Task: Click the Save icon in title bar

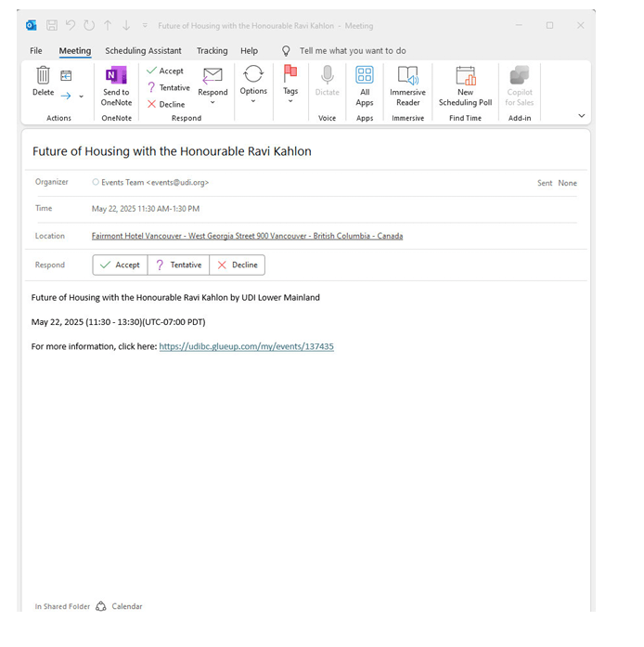Action: (x=52, y=26)
